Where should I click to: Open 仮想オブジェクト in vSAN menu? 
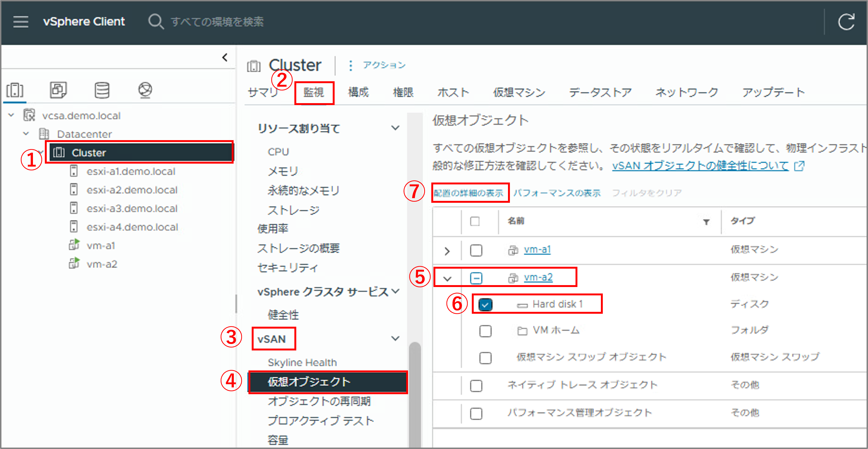click(x=328, y=382)
